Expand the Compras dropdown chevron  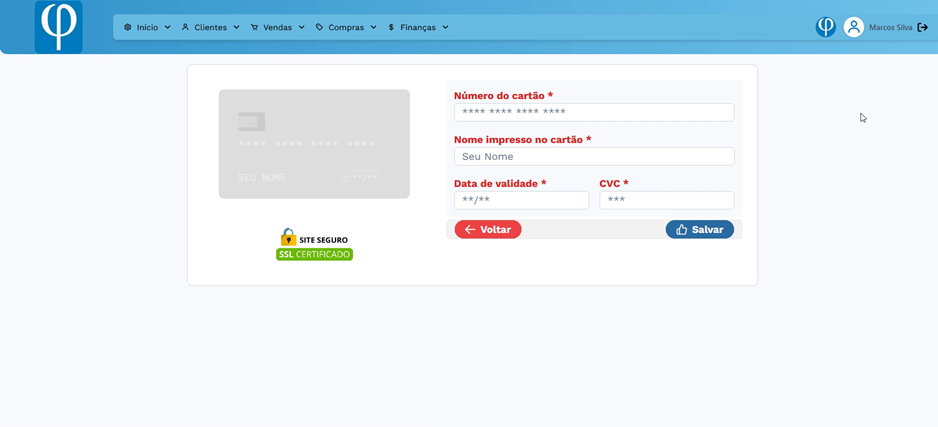coord(373,27)
